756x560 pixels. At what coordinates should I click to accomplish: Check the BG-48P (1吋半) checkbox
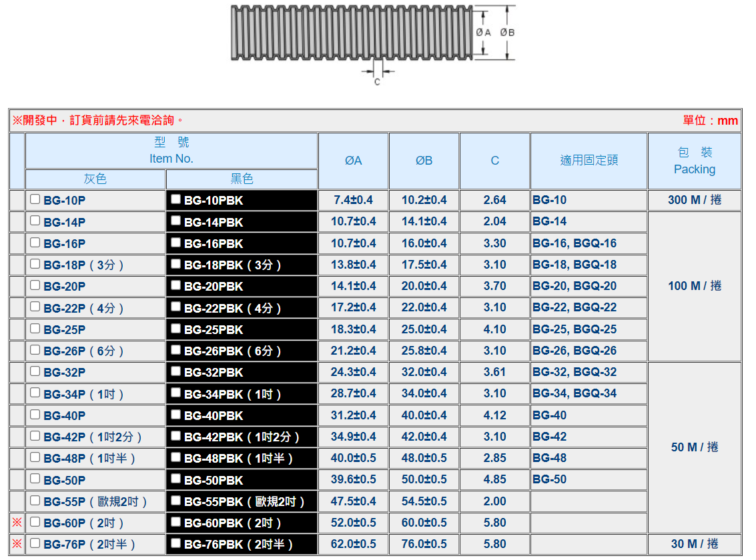tap(35, 457)
